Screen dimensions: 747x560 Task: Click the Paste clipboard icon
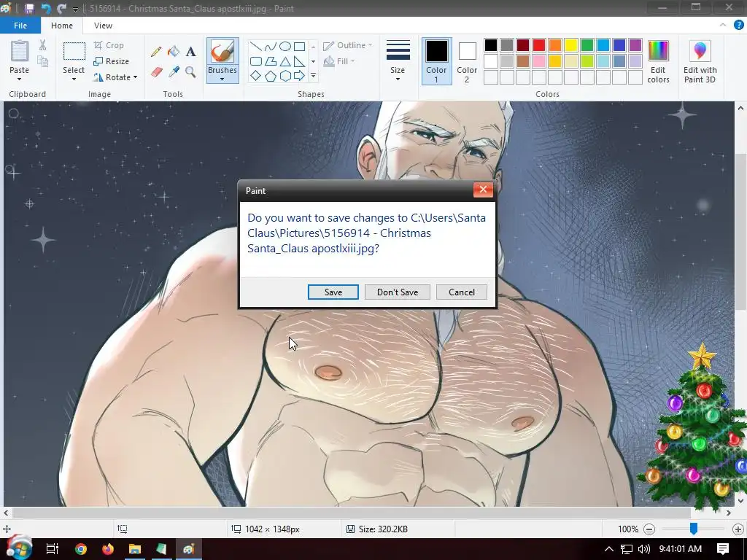[20, 52]
